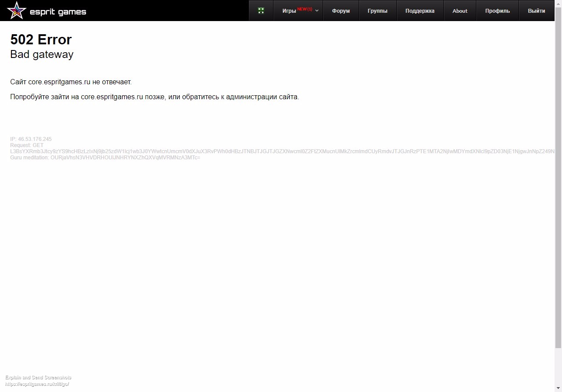
Task: Click the long encoded Request string
Action: (281, 151)
